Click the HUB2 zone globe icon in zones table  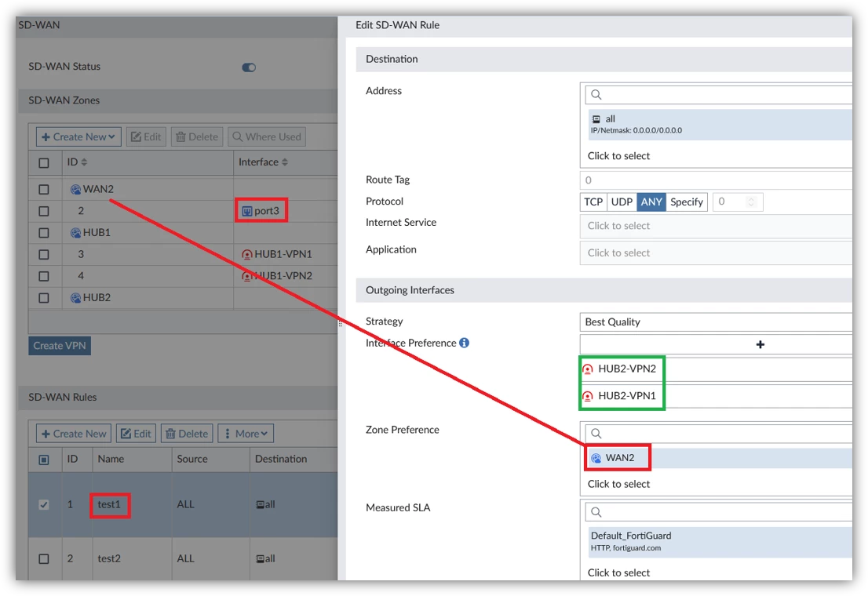[x=75, y=298]
